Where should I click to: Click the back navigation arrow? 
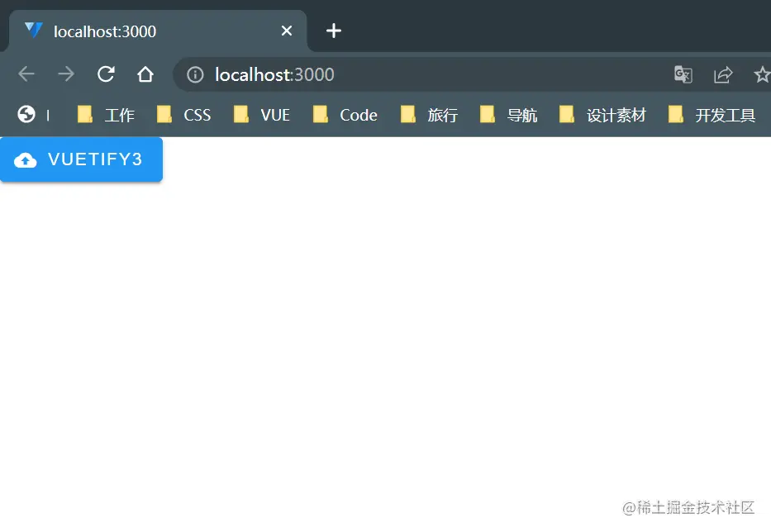pos(26,74)
